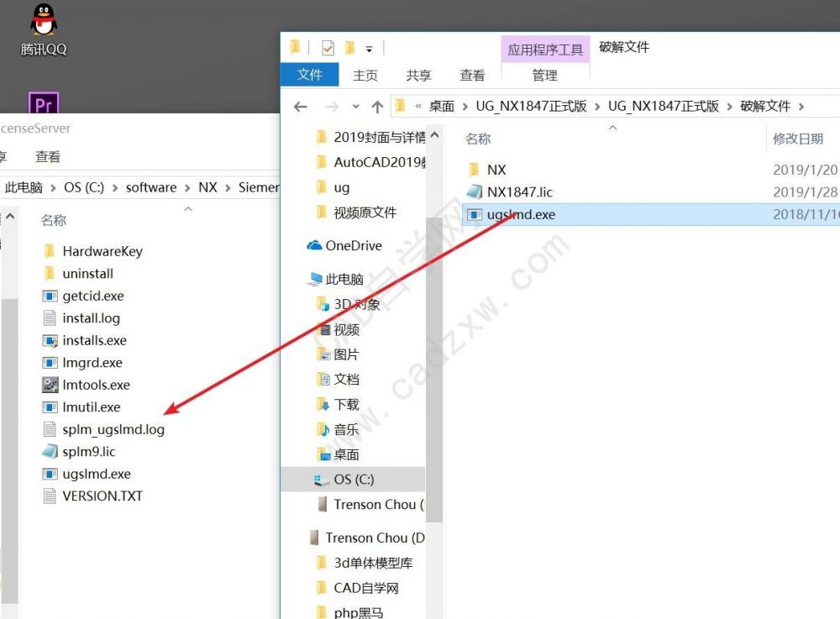The image size is (840, 619).
Task: Click the forward navigation arrow in 破解文件 window
Action: pyautogui.click(x=332, y=108)
